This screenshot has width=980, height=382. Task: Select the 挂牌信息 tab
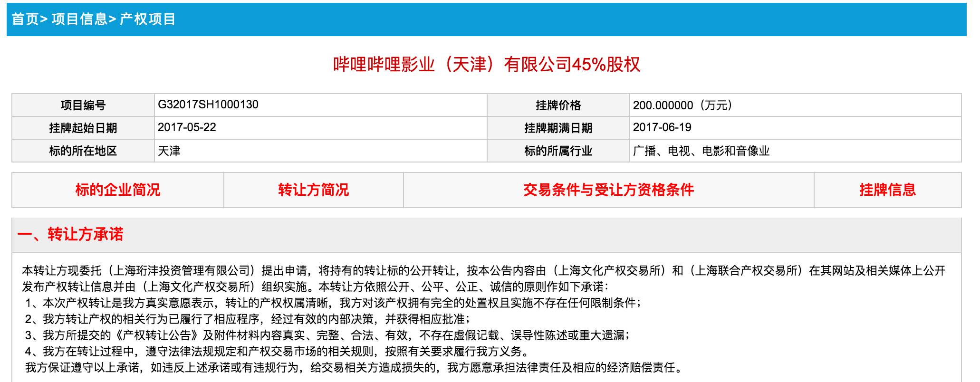click(x=888, y=190)
